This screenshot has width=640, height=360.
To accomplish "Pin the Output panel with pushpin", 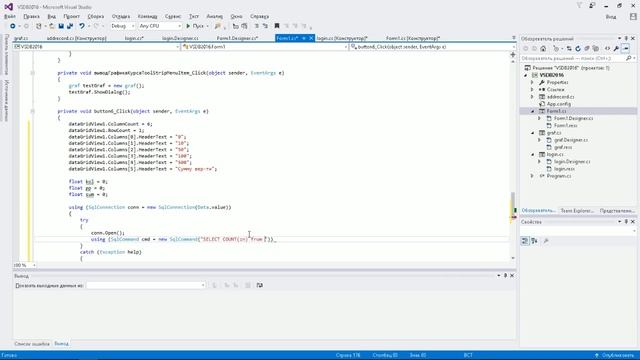I will point(505,276).
